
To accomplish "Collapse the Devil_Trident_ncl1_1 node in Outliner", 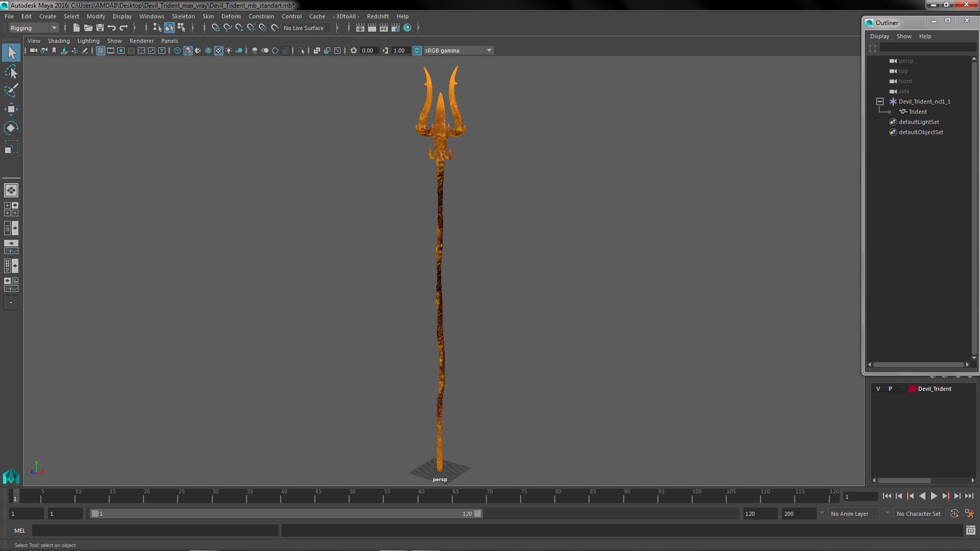I will (x=880, y=102).
